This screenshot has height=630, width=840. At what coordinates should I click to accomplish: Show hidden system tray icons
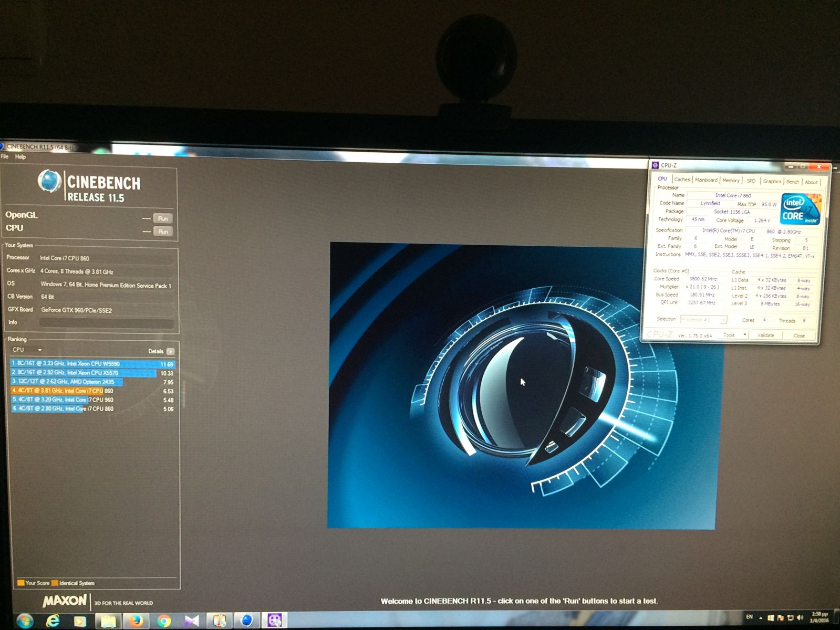click(761, 618)
